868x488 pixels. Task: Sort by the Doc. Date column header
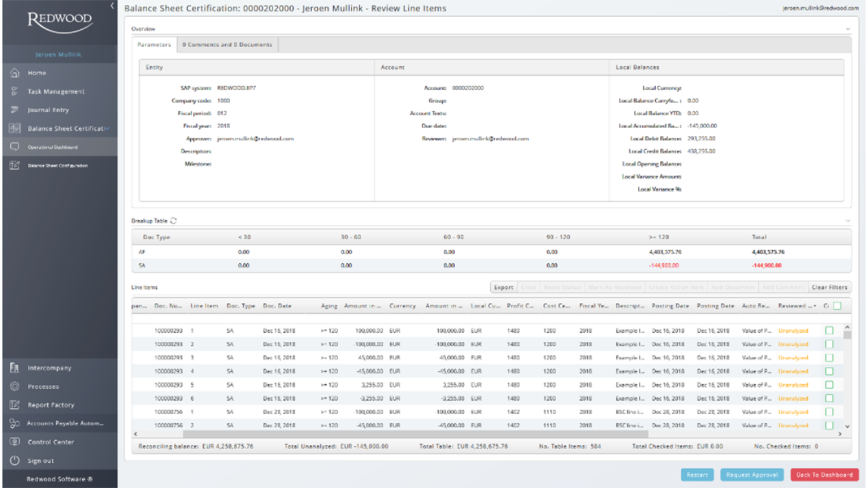click(277, 306)
